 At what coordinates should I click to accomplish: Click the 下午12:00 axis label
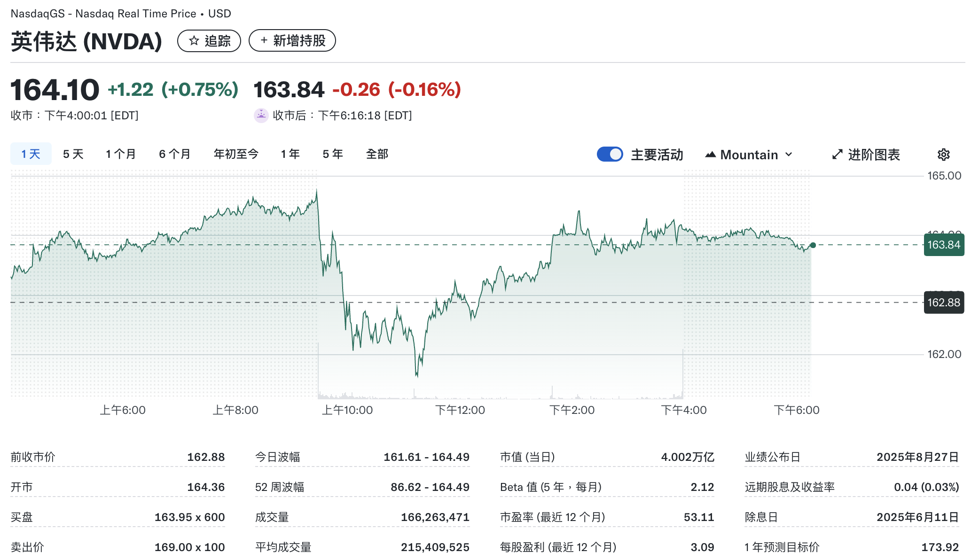click(460, 410)
